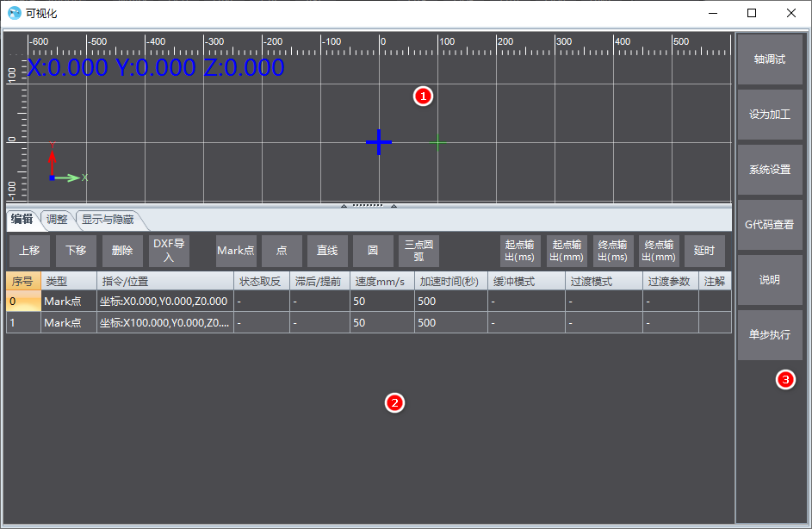Click the right collapse arrow on panel splitter
Screen dimensions: 812x529
point(394,206)
